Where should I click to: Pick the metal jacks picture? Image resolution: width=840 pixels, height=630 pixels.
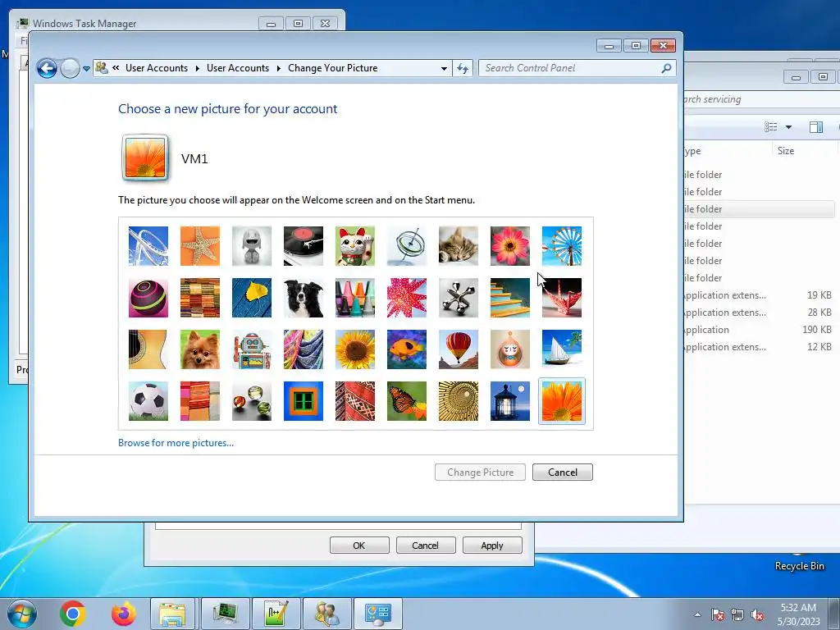pos(459,298)
